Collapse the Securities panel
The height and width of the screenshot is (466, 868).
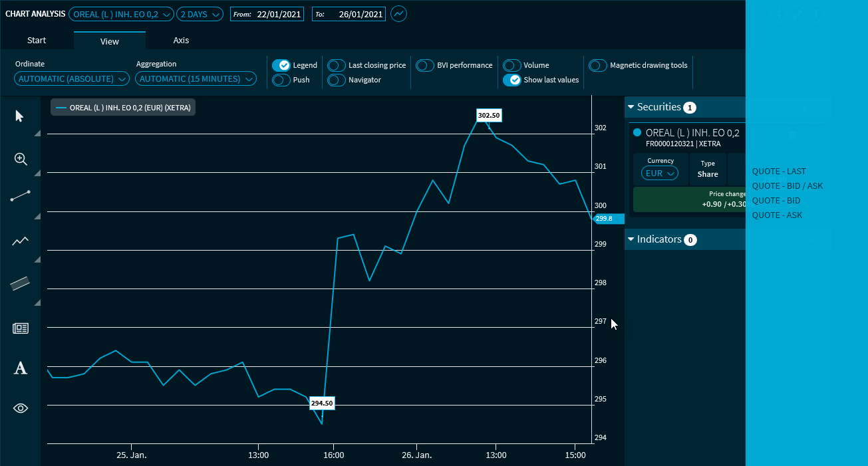coord(631,107)
